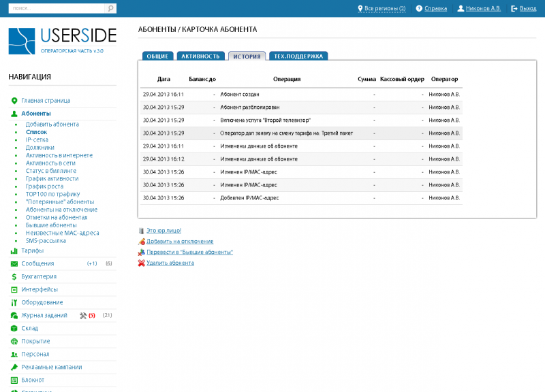Click the Бухгалтерия dollar icon

point(14,276)
